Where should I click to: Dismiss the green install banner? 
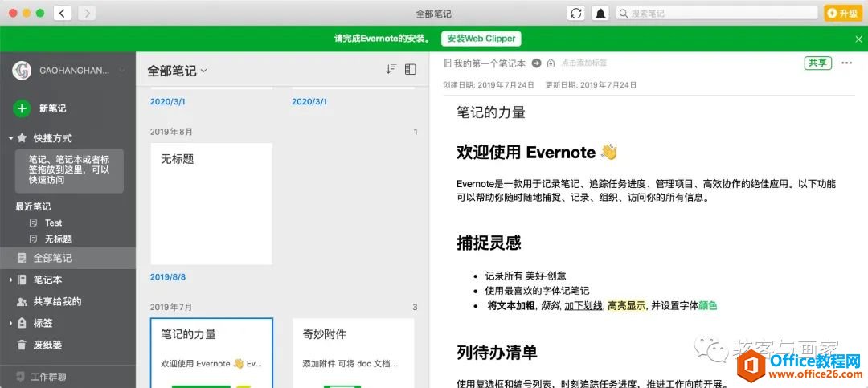coord(858,39)
